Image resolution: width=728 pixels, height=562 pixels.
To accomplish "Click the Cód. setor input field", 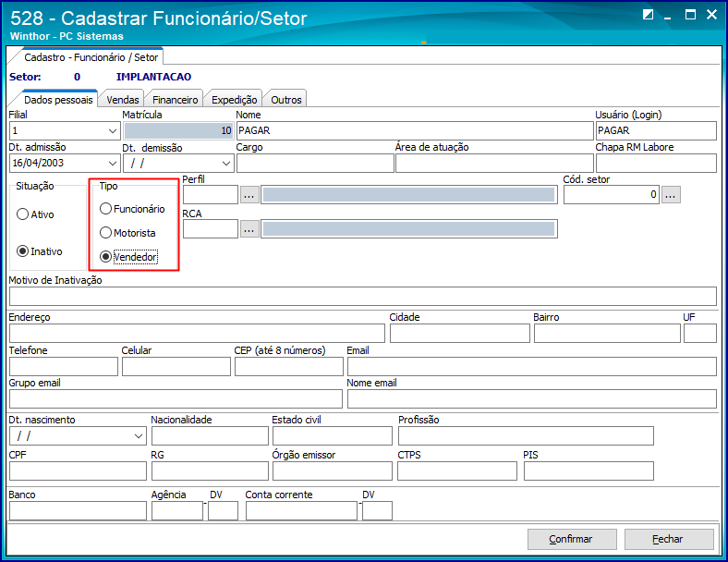I will [x=612, y=195].
